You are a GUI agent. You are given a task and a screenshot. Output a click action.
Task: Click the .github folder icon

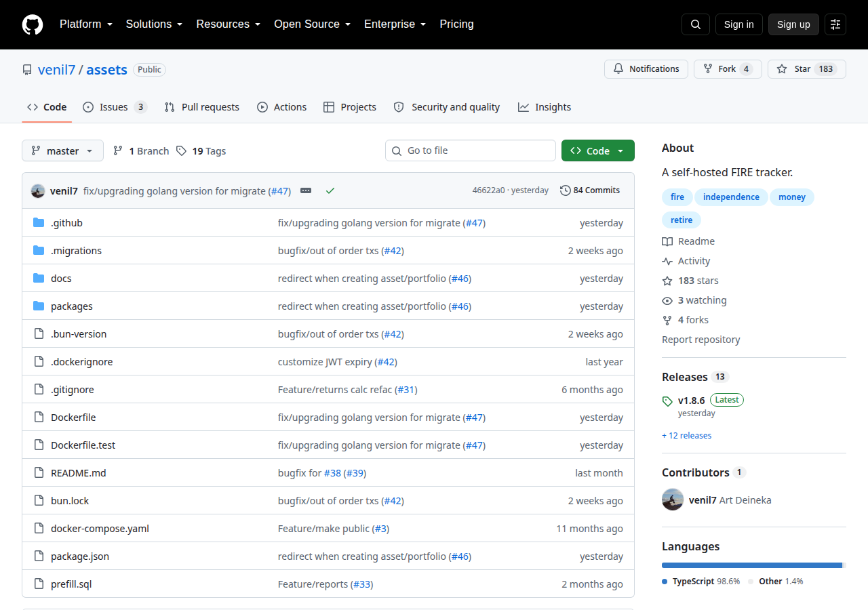[39, 222]
